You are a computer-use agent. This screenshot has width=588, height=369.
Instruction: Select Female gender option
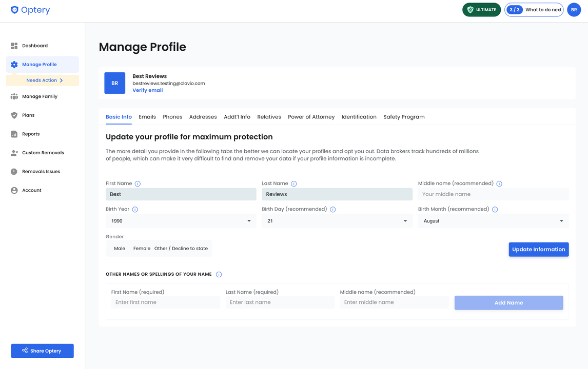[142, 249]
